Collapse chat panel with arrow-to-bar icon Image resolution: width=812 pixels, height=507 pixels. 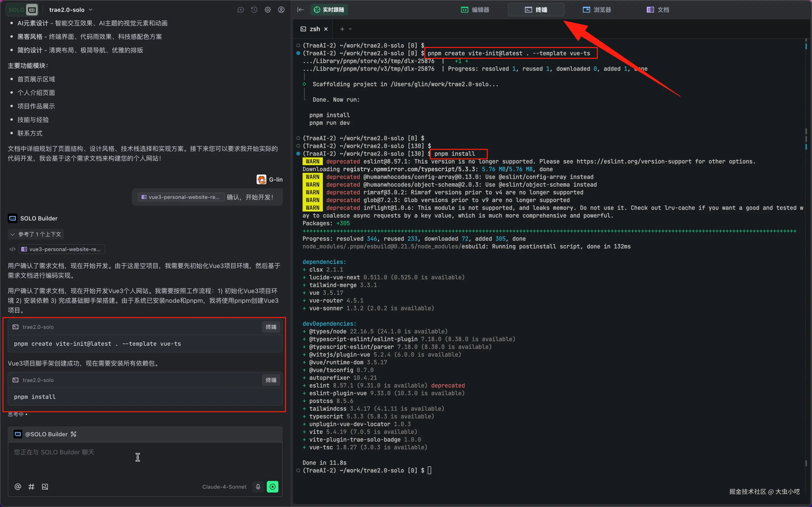pos(300,10)
